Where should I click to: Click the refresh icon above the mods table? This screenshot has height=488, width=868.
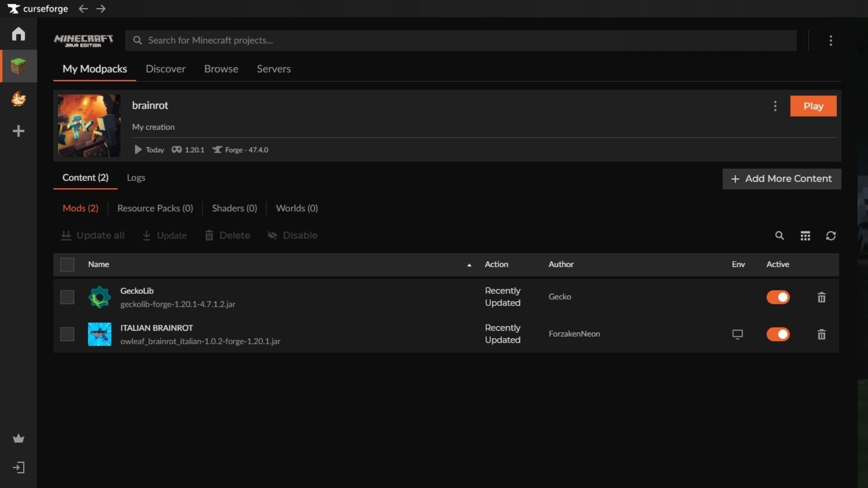(x=830, y=235)
